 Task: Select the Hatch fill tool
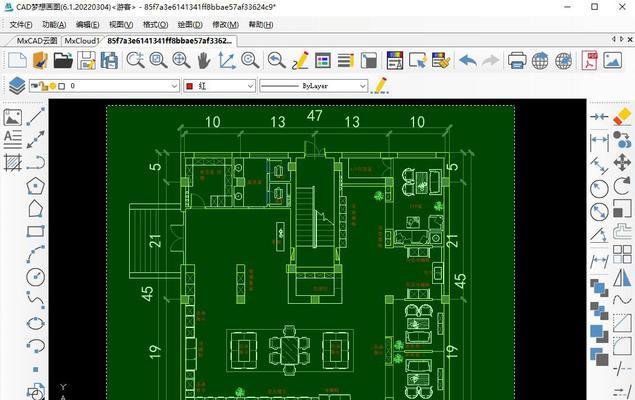(13, 163)
